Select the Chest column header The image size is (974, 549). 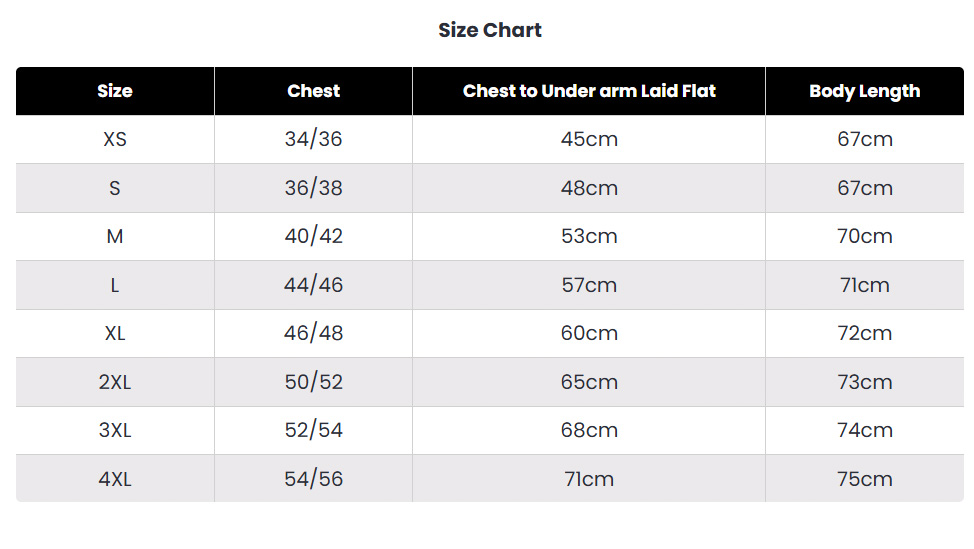(x=313, y=91)
